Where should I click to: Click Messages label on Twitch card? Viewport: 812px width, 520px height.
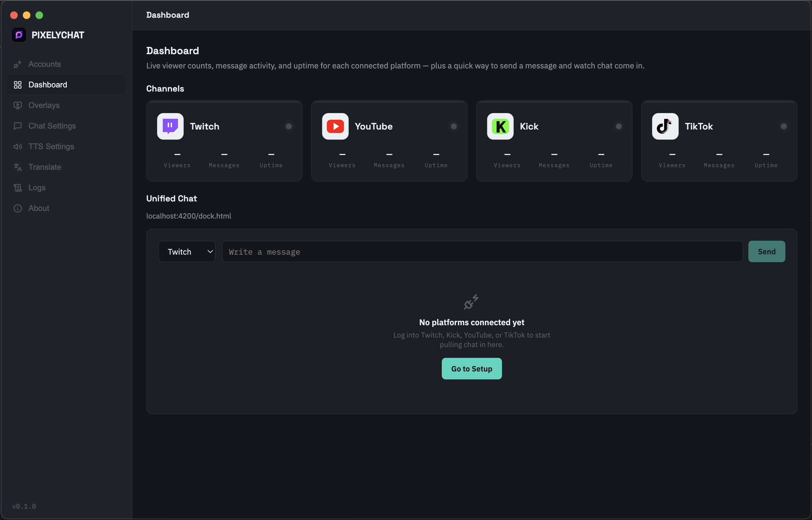224,165
